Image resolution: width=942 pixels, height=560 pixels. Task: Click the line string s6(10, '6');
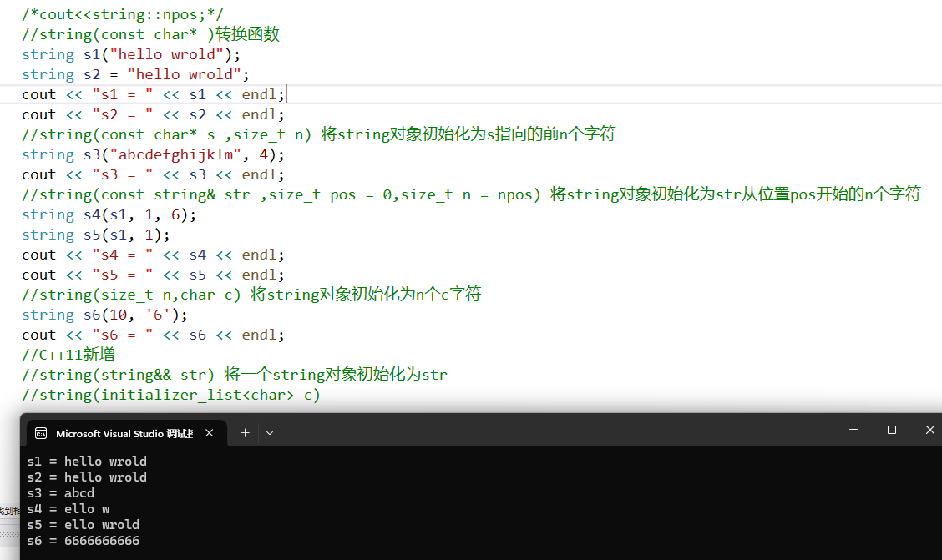(104, 315)
